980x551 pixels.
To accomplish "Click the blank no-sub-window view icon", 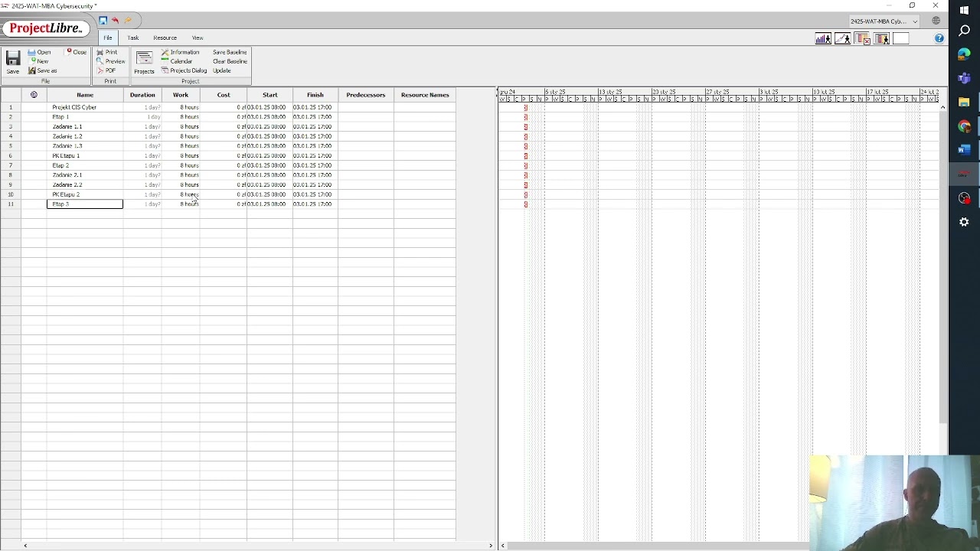I will click(900, 39).
